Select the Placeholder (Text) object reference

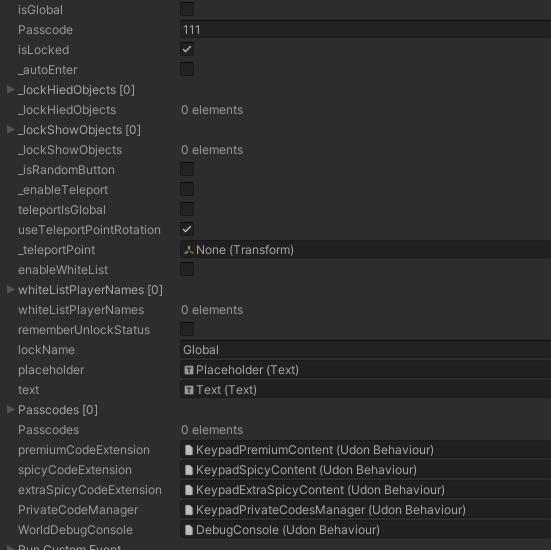(365, 370)
